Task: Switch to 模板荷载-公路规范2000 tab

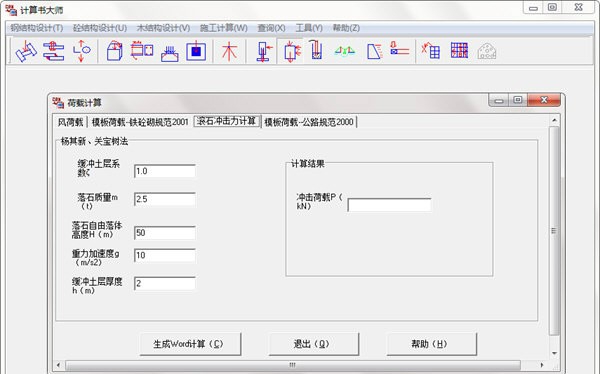Action: click(309, 122)
